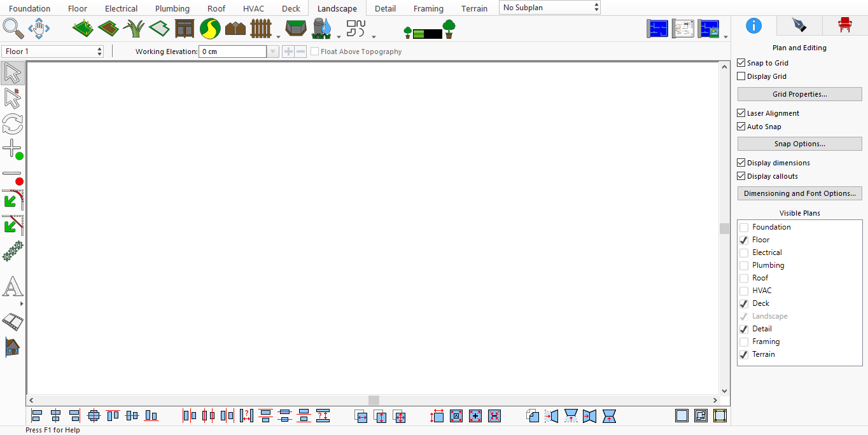Activate the pan hand tool

click(x=39, y=29)
